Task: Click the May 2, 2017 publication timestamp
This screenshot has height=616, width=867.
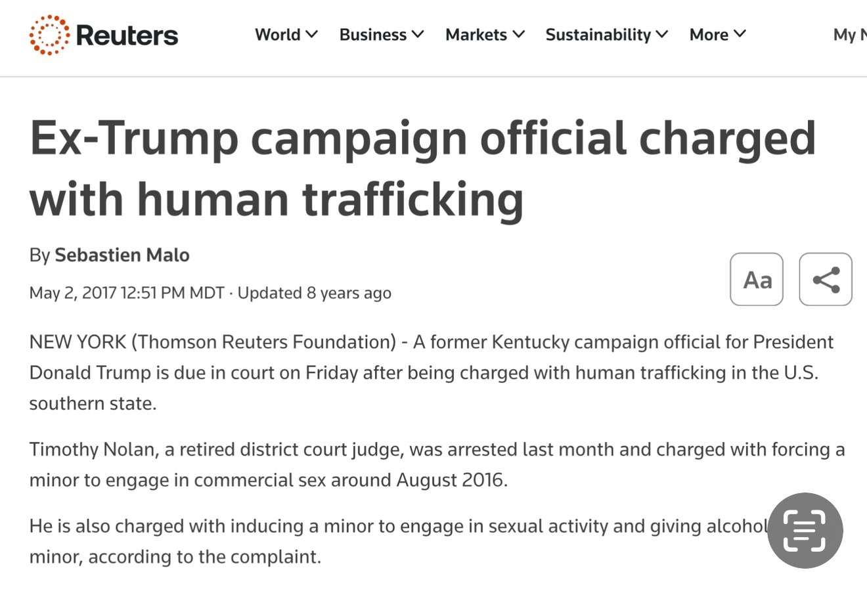Action: point(127,293)
